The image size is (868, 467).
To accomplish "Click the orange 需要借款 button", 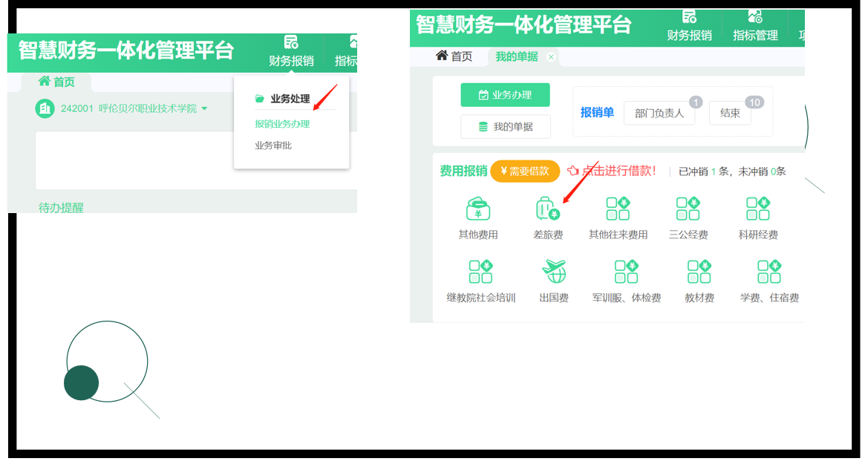I will click(x=525, y=171).
